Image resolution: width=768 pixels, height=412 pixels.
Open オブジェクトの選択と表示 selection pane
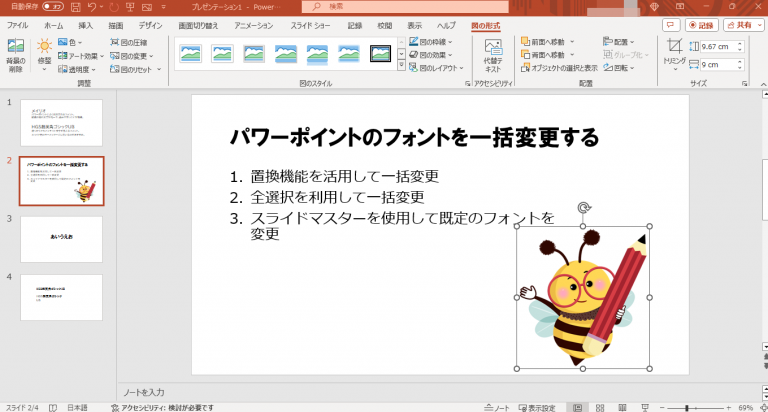click(559, 68)
